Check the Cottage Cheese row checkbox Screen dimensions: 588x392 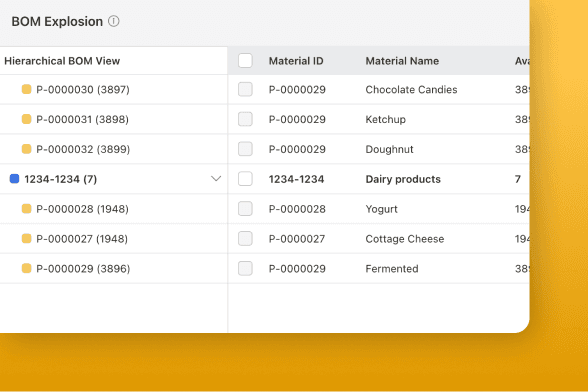click(245, 239)
